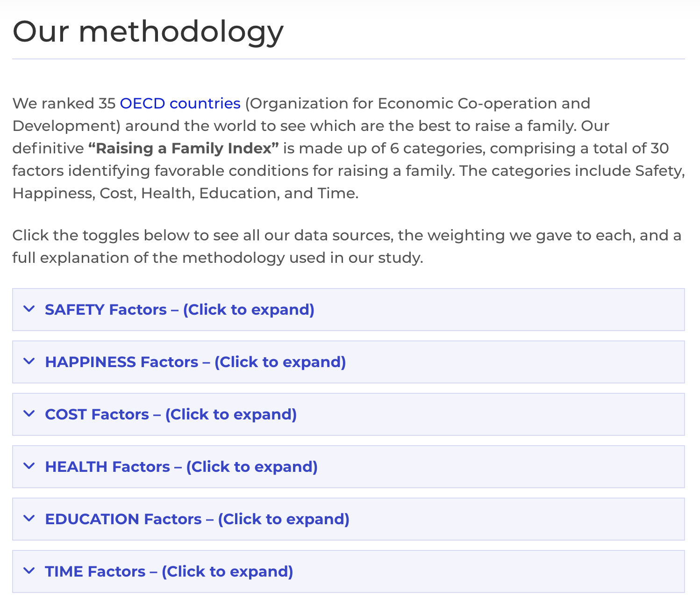This screenshot has width=700, height=607.
Task: Click the Click to expand label on HAPPINESS Factors
Action: coord(281,362)
